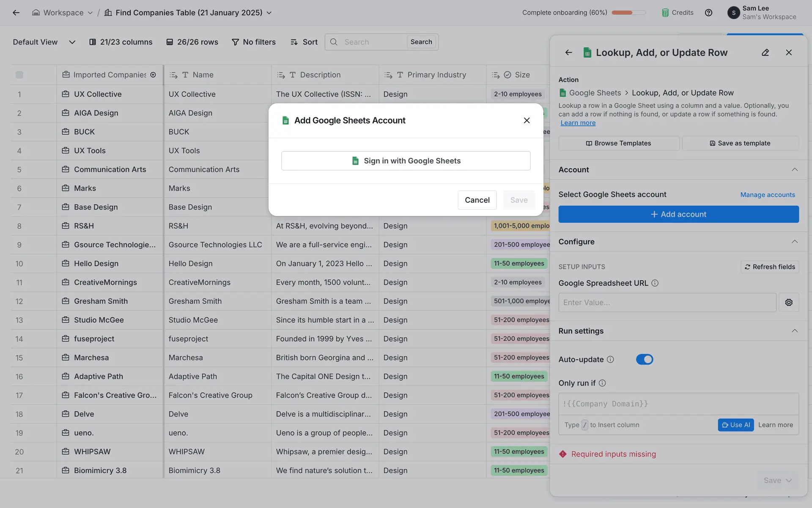Image resolution: width=812 pixels, height=508 pixels.
Task: Open settings gear next to Spreadsheet URL field
Action: (788, 302)
